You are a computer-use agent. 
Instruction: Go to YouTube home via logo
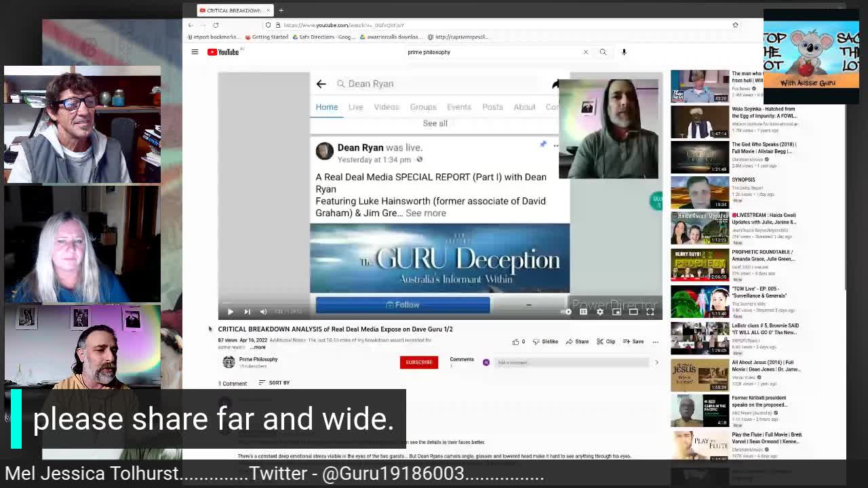224,52
